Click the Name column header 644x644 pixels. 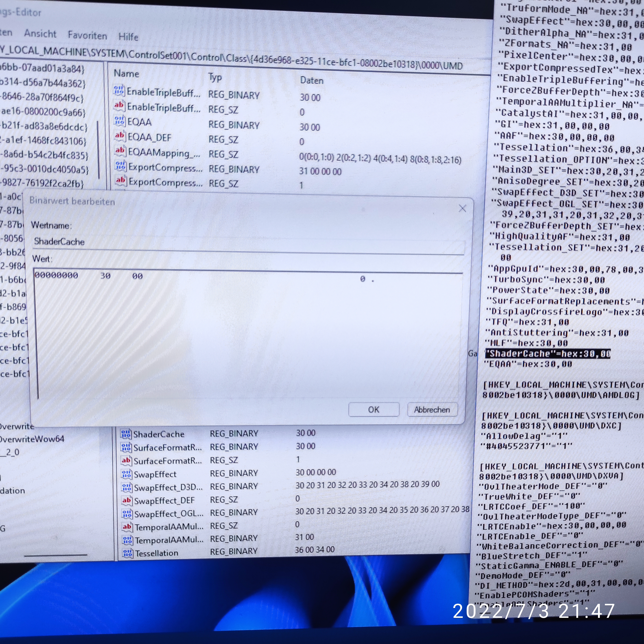click(x=126, y=74)
